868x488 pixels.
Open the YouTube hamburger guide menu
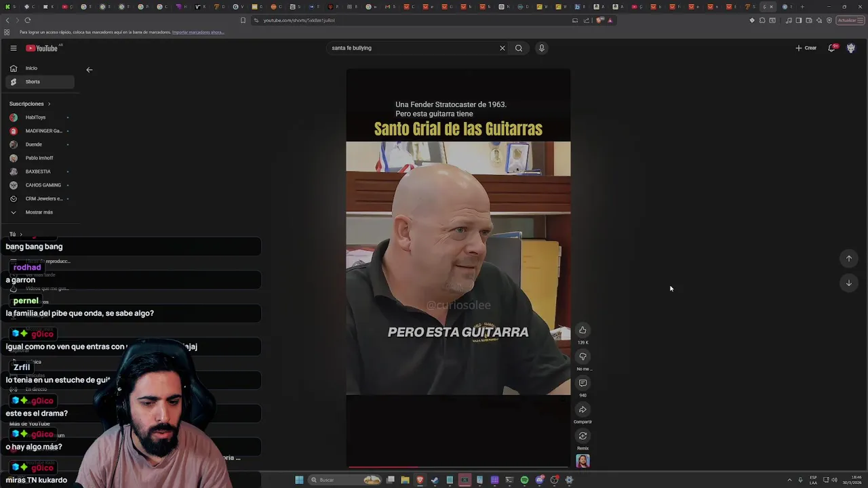pos(13,48)
